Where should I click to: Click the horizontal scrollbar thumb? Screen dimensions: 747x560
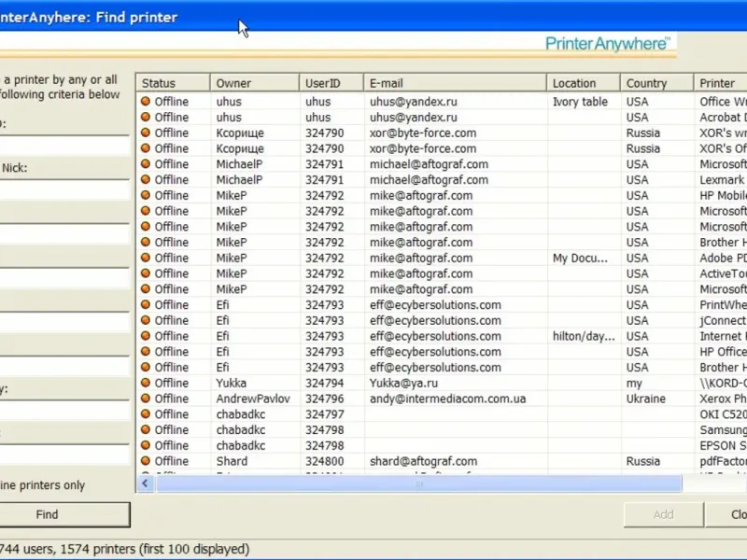pyautogui.click(x=419, y=483)
